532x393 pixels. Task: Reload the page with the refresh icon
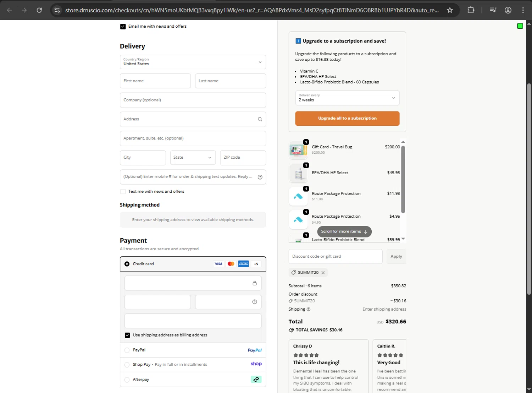click(39, 10)
